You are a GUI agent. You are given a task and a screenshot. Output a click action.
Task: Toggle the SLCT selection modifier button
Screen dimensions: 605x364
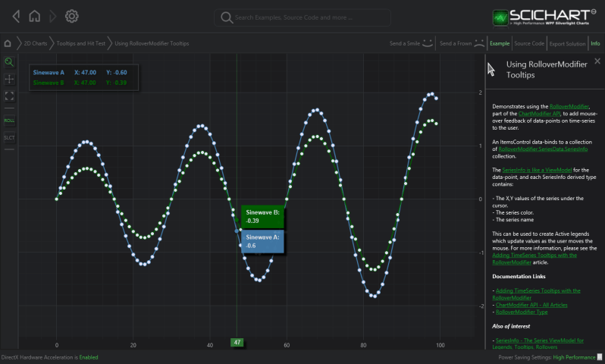[x=9, y=137]
